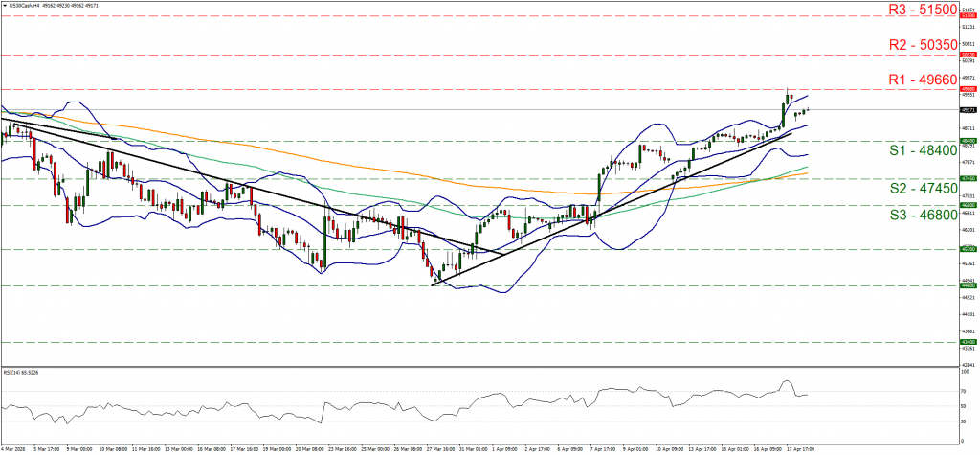Image resolution: width=980 pixels, height=455 pixels.
Task: Click the red 49660 price axis tag
Action: [969, 89]
